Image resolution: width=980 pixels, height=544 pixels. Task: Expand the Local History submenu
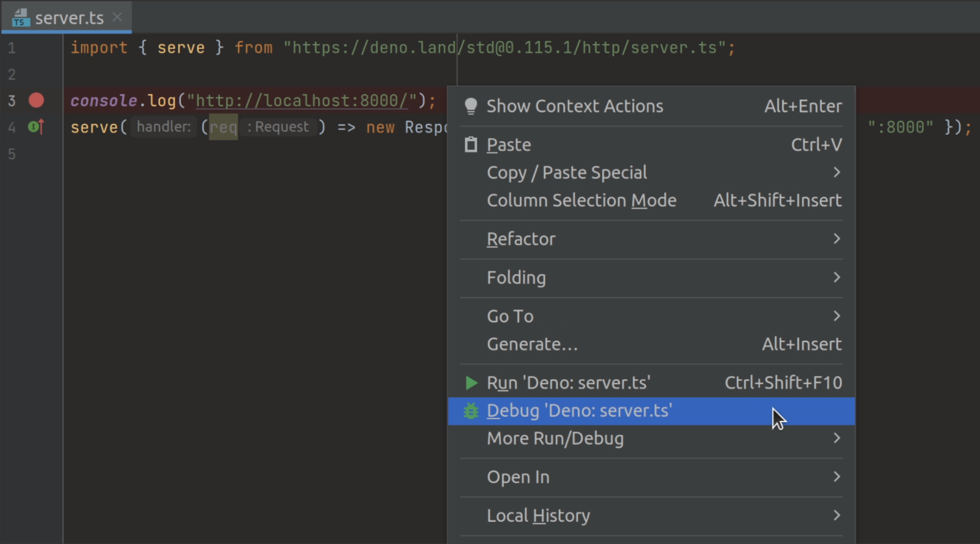(x=538, y=515)
